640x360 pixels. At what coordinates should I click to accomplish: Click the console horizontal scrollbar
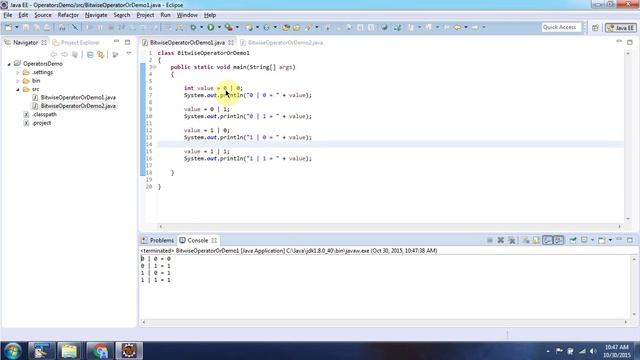point(384,322)
